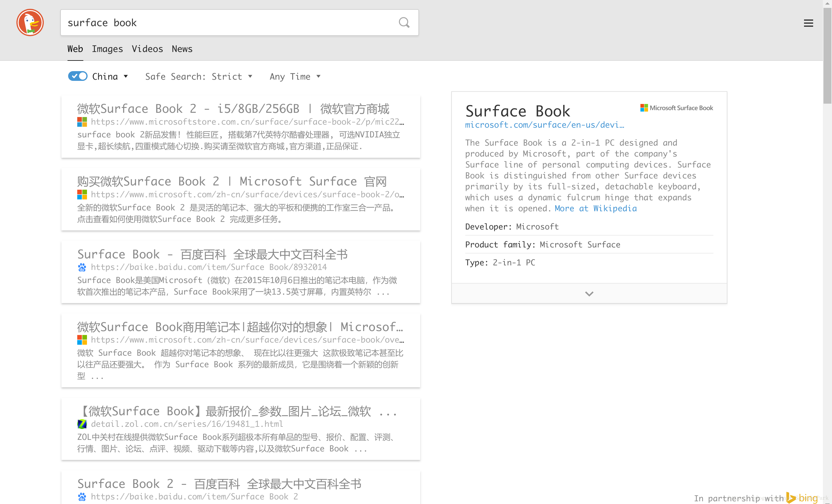The height and width of the screenshot is (504, 832).
Task: Open the News tab
Action: click(182, 49)
